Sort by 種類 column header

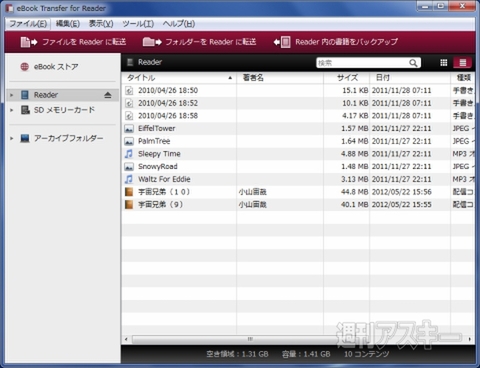tap(463, 78)
